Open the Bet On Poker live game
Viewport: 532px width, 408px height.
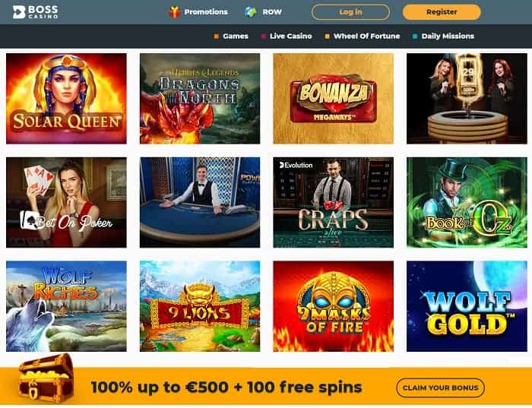(x=66, y=202)
